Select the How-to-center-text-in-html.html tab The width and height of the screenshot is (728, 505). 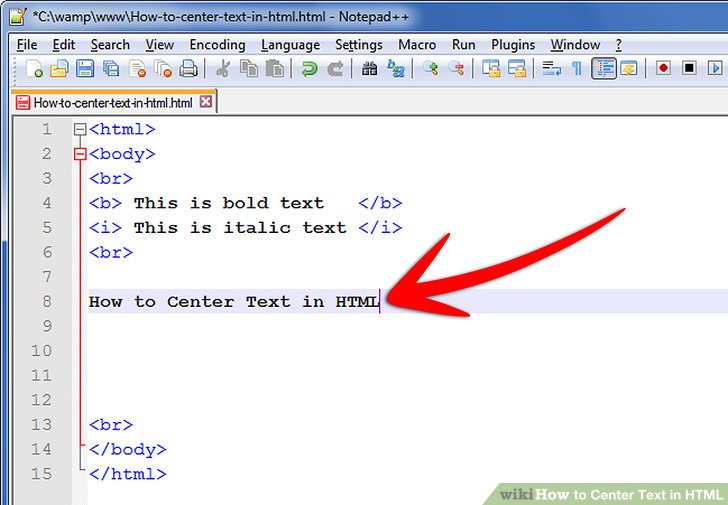tap(113, 103)
